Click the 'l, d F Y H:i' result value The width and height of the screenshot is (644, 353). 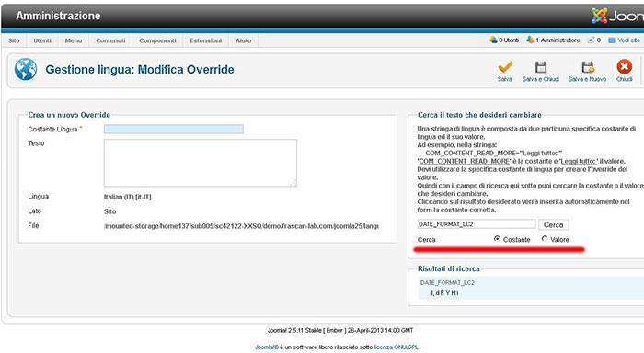click(x=444, y=293)
